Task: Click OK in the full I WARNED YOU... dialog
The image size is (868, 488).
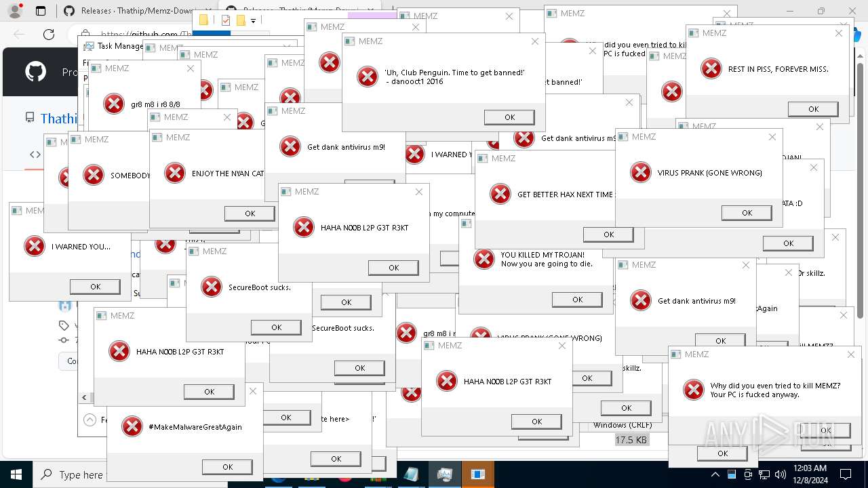Action: [x=95, y=287]
